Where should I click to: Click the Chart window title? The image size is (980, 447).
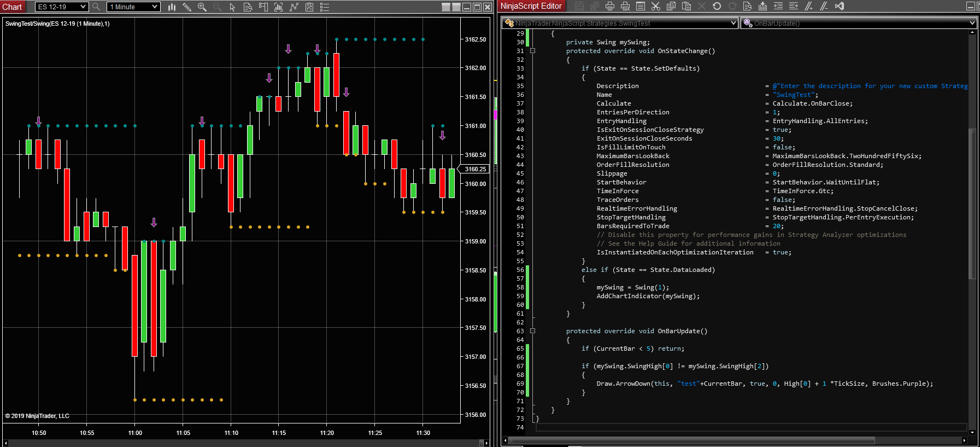pyautogui.click(x=12, y=7)
